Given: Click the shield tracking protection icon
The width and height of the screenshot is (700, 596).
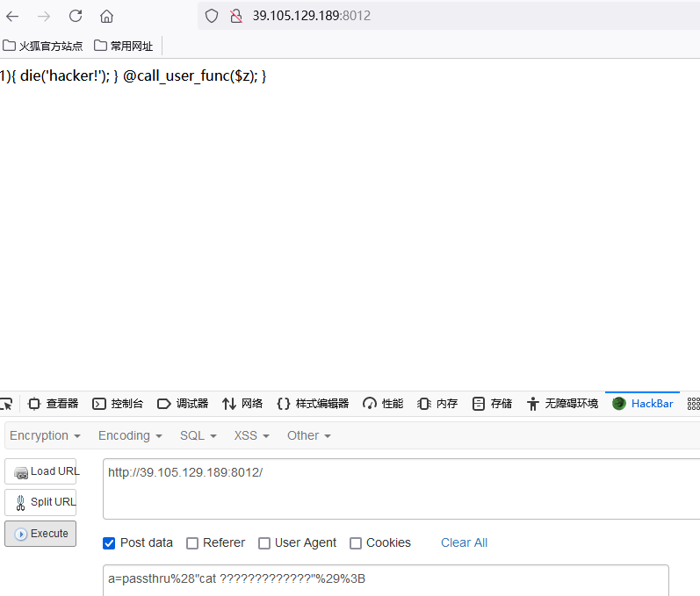Looking at the screenshot, I should (x=211, y=16).
